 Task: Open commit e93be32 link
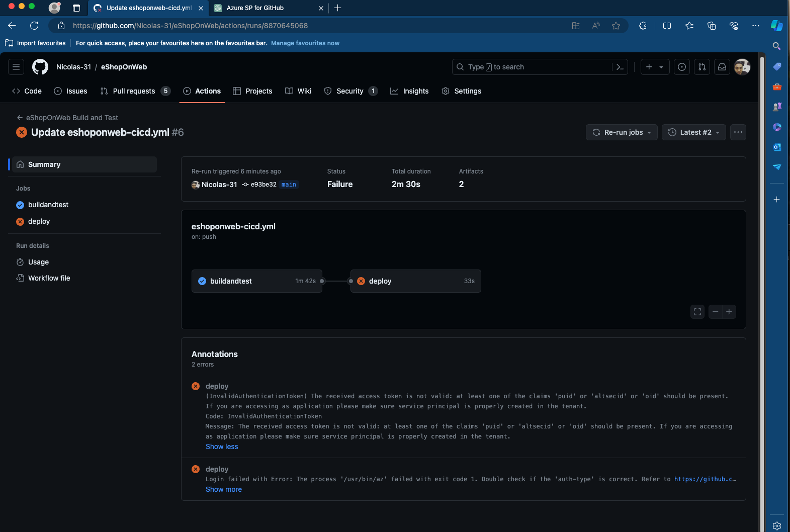click(264, 185)
